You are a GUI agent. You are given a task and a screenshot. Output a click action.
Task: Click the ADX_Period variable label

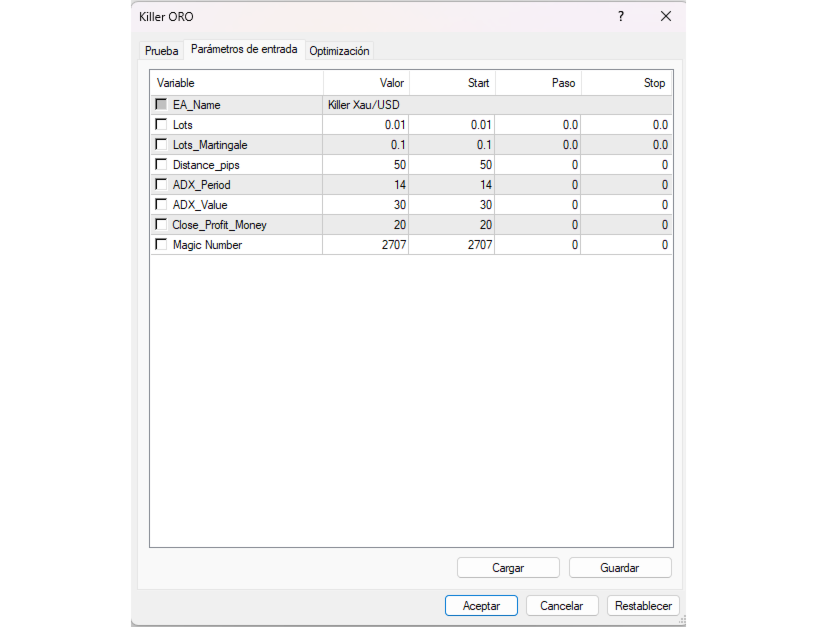click(201, 185)
